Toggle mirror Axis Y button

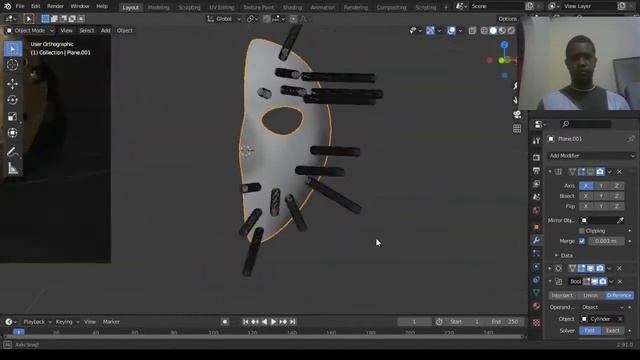601,186
